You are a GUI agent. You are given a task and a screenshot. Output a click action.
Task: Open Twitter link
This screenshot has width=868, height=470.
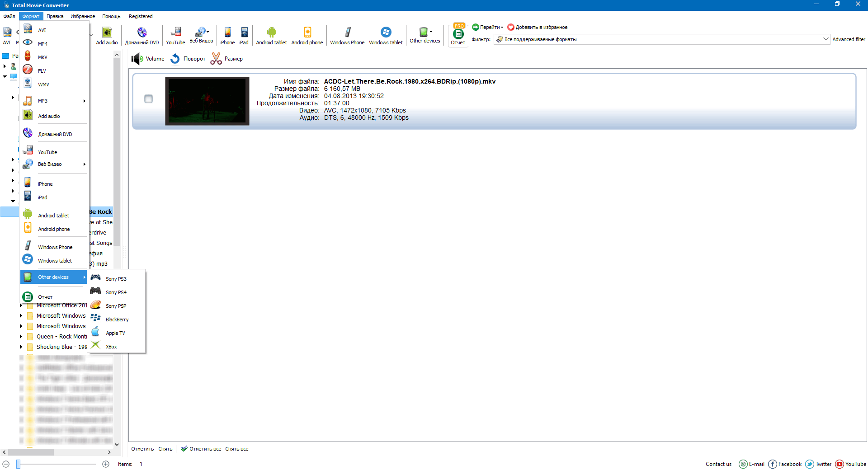pos(819,464)
